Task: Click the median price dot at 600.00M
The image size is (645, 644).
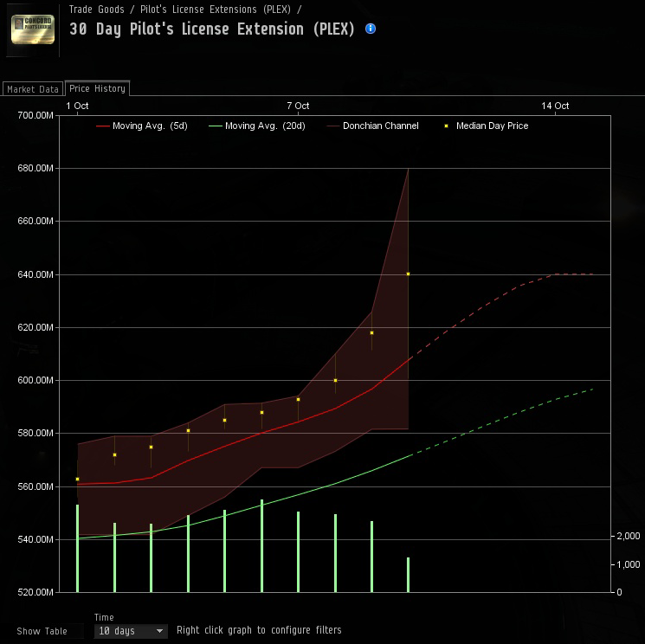Action: click(x=336, y=380)
